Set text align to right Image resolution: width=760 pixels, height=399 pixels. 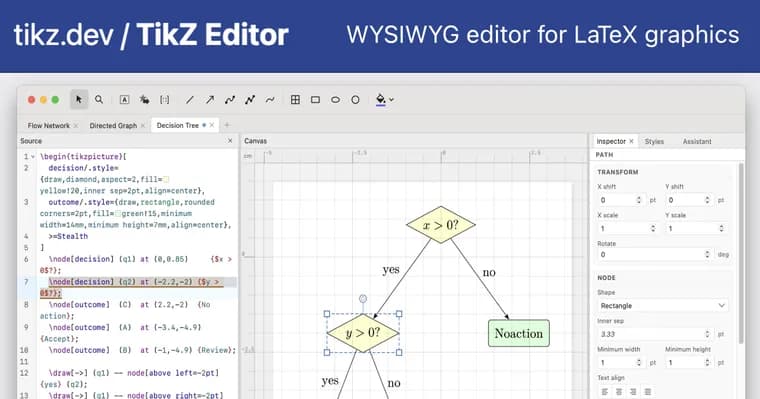click(633, 391)
